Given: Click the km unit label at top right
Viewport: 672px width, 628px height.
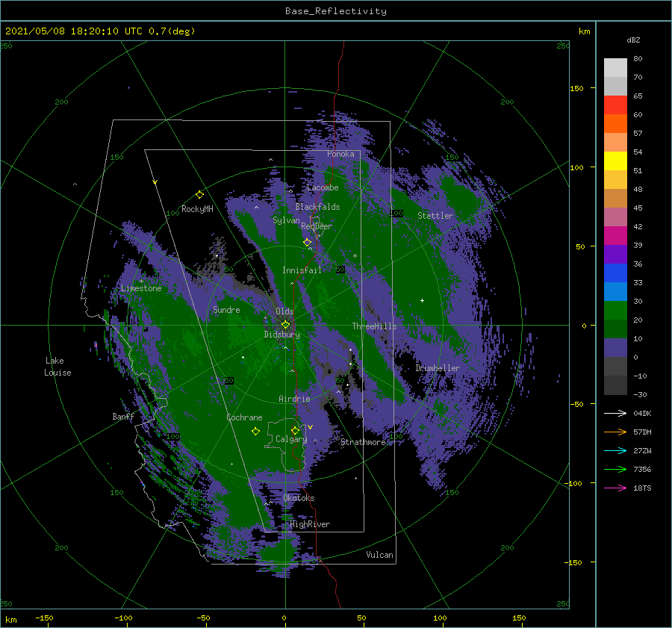Looking at the screenshot, I should click(x=584, y=31).
